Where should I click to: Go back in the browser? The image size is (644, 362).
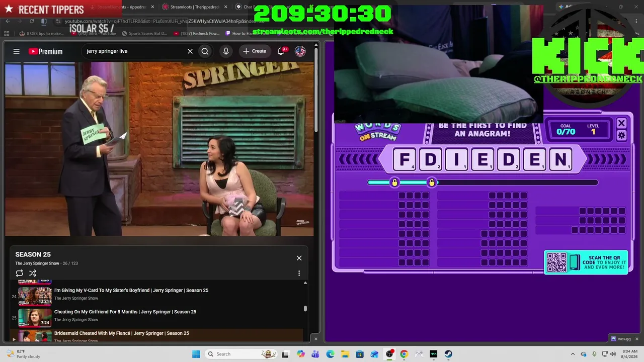8,21
